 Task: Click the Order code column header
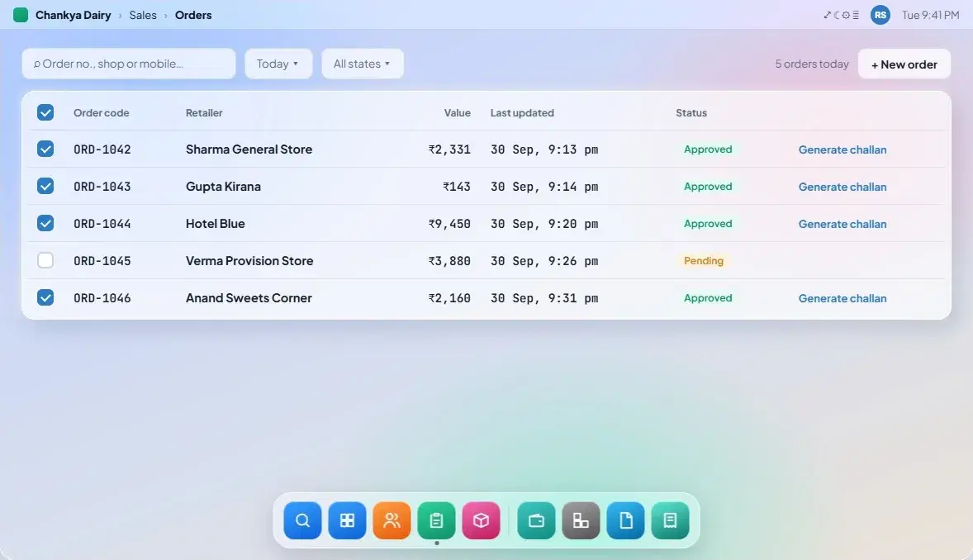click(x=101, y=113)
